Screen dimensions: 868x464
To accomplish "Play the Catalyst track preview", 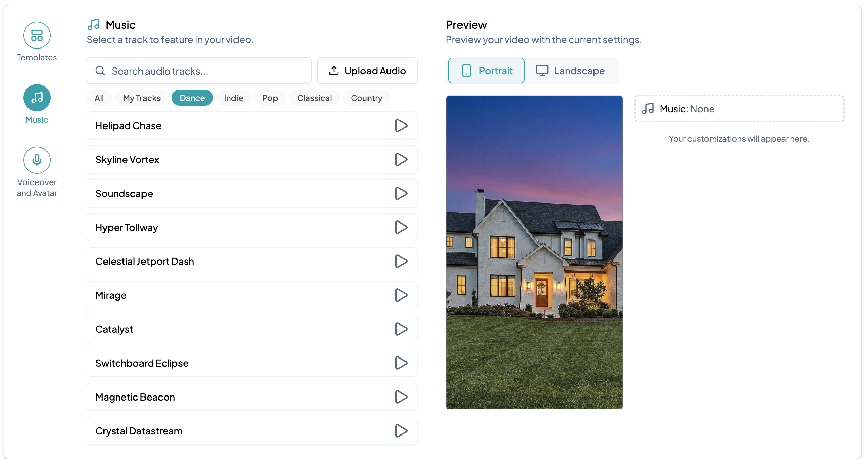I will (x=401, y=329).
